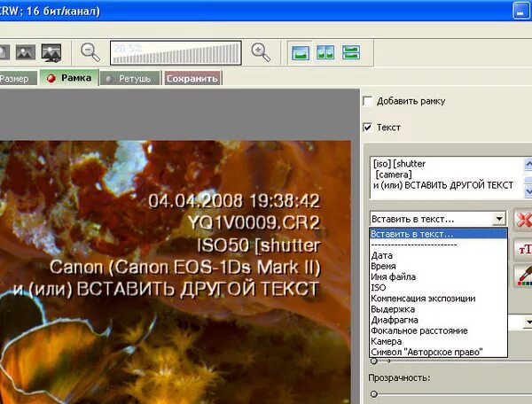
Task: Choose Имя файла from the list
Action: point(438,277)
